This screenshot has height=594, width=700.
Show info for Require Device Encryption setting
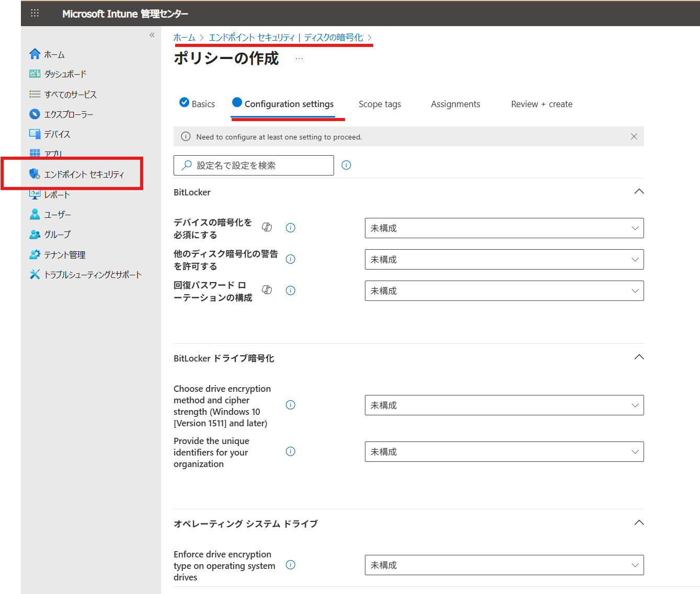[291, 228]
